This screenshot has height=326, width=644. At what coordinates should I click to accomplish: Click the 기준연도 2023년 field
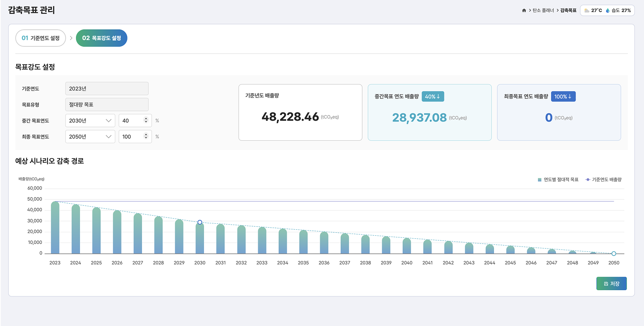point(106,89)
